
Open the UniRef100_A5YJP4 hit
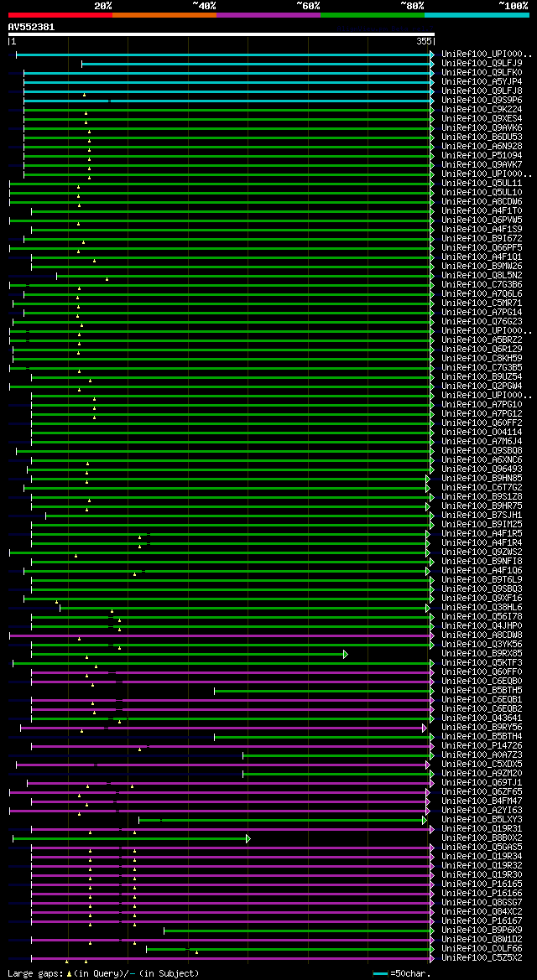pos(482,82)
